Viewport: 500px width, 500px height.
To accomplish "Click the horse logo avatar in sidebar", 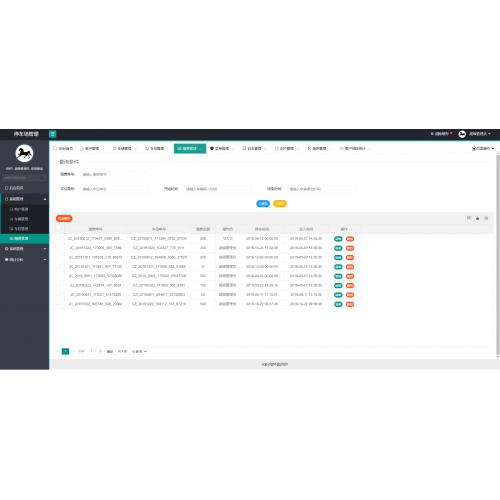I will pos(24,153).
